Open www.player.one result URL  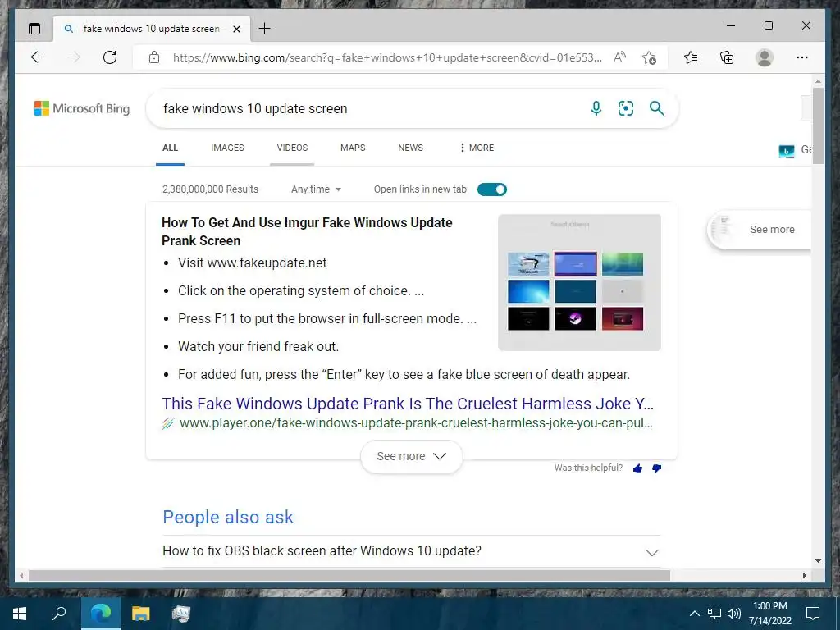pyautogui.click(x=416, y=423)
